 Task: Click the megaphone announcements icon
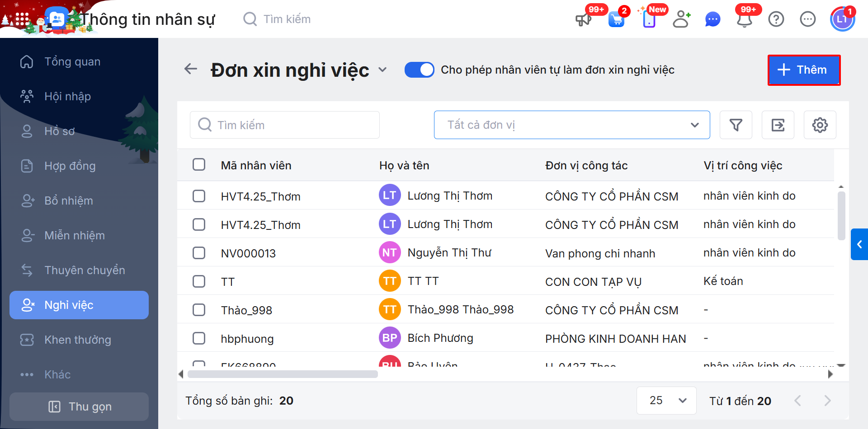[x=583, y=19]
